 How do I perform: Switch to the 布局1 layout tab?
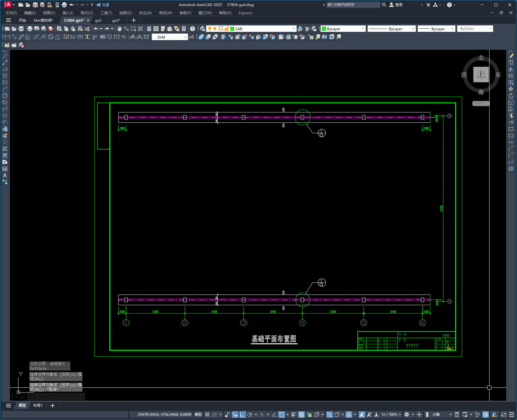click(x=38, y=406)
